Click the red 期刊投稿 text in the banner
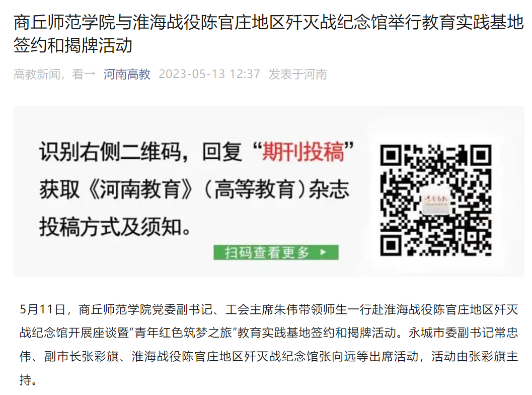This screenshot has height=395, width=532. [303, 152]
